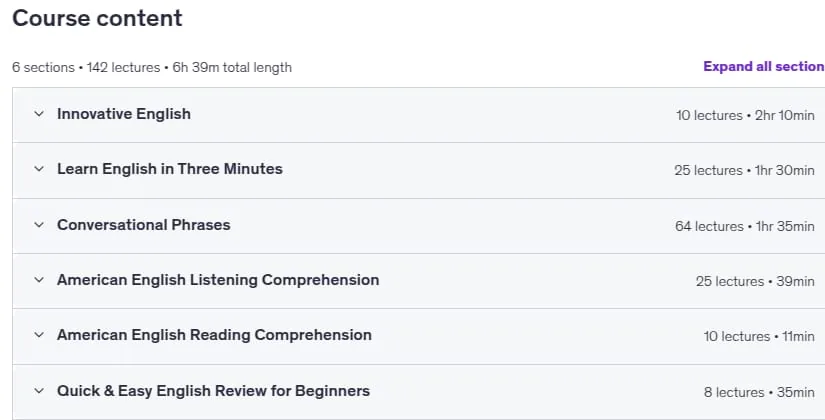Select the Innovative English section title

coord(124,114)
